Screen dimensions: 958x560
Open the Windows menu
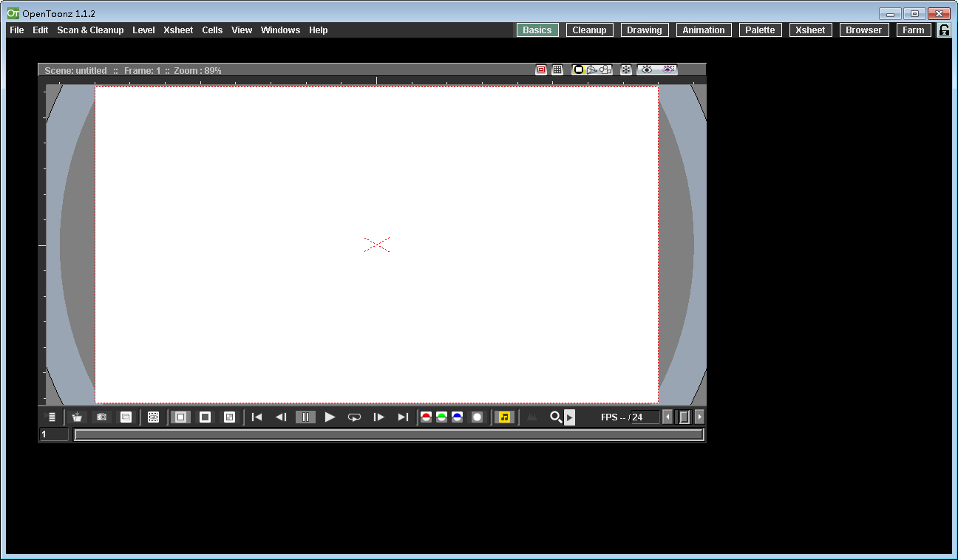coord(280,30)
